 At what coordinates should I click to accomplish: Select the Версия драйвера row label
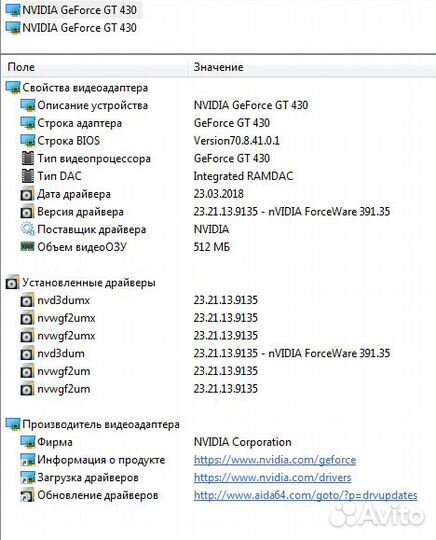[80, 212]
